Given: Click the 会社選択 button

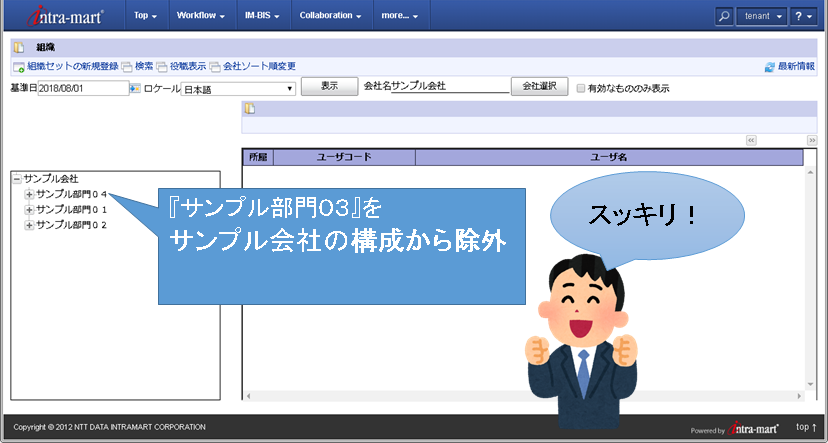Looking at the screenshot, I should coord(539,86).
